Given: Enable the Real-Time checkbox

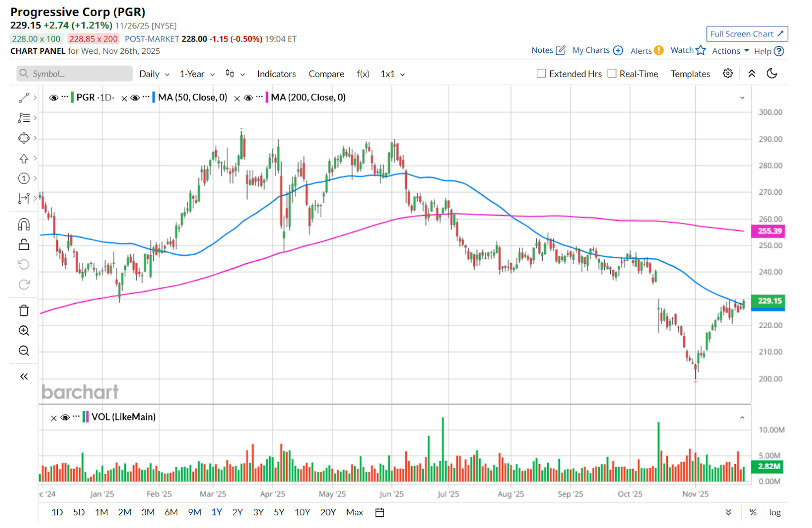Looking at the screenshot, I should 612,74.
